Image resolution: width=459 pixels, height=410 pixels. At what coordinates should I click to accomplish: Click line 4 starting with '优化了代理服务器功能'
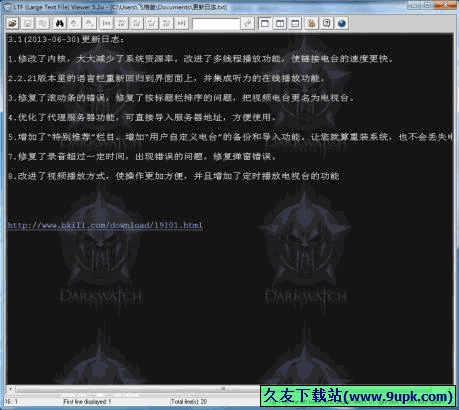(x=142, y=117)
